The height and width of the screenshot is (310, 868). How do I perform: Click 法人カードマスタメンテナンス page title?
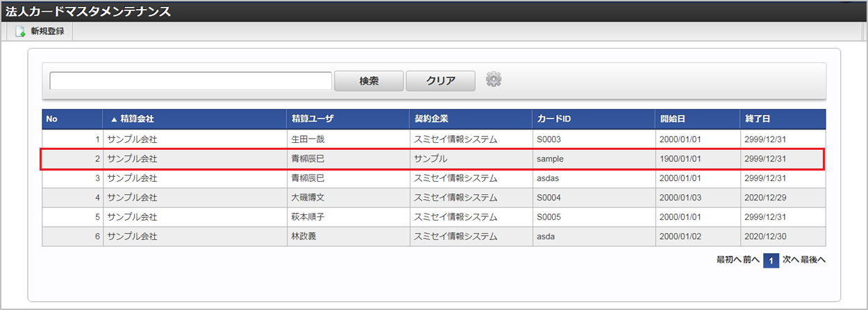click(x=88, y=12)
